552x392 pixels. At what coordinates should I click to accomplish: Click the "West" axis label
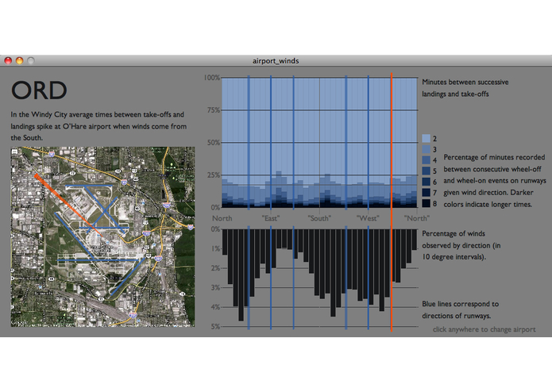[368, 218]
